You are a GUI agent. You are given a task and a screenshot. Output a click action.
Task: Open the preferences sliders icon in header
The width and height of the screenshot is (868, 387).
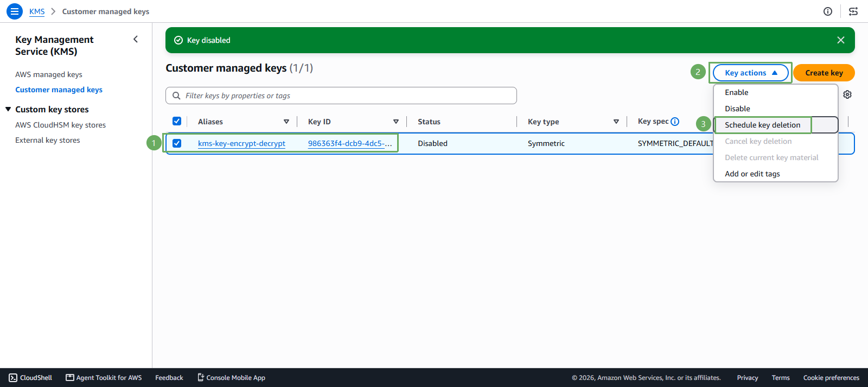point(853,11)
